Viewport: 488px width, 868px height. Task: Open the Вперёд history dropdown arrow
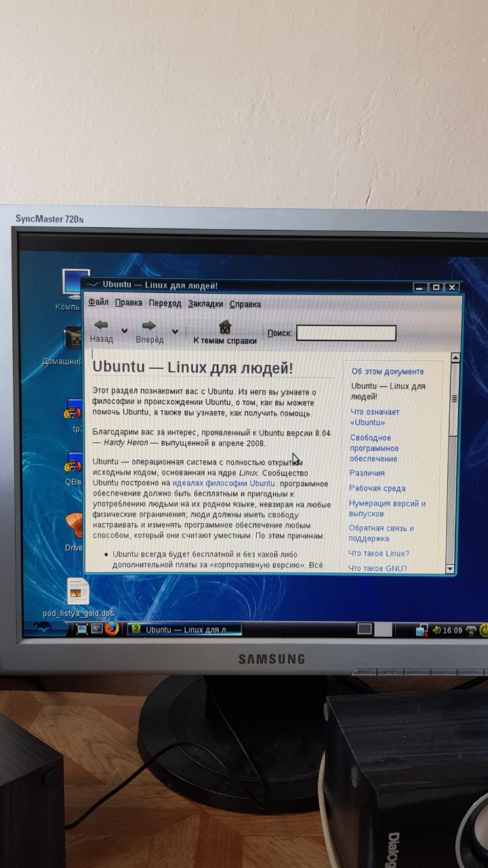pyautogui.click(x=175, y=331)
